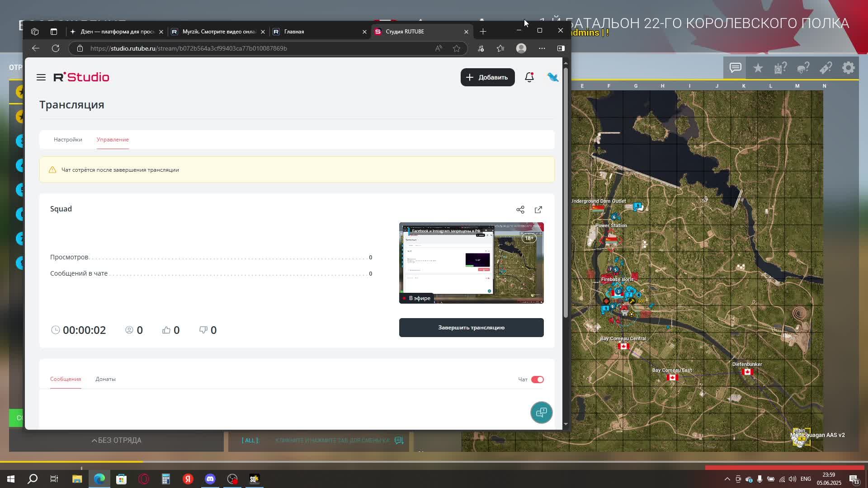Click the live stream preview thumbnail
868x488 pixels.
[x=471, y=263]
